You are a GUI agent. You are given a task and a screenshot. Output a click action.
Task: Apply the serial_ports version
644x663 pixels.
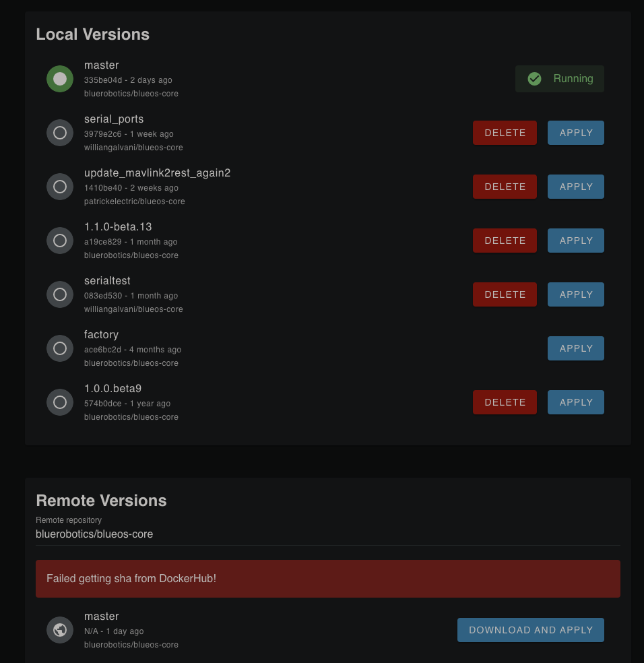[575, 132]
